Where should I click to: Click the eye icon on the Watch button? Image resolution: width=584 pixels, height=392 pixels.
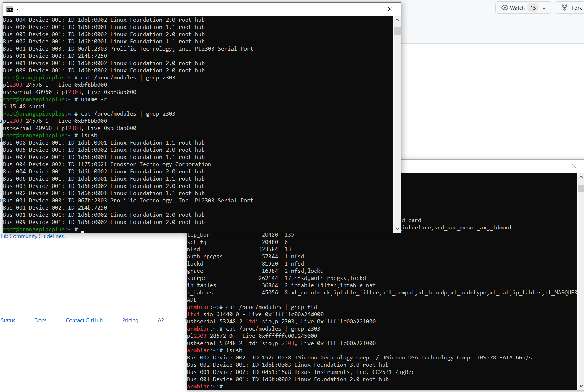505,8
